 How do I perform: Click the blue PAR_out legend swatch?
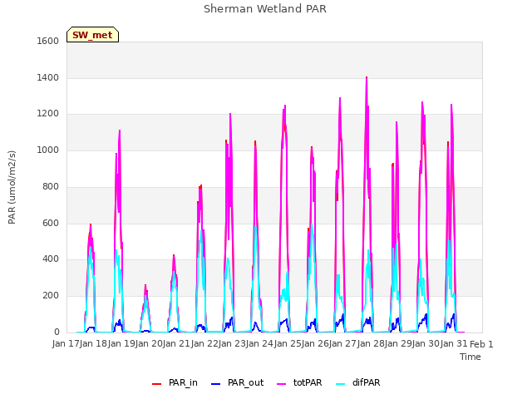[x=215, y=384]
